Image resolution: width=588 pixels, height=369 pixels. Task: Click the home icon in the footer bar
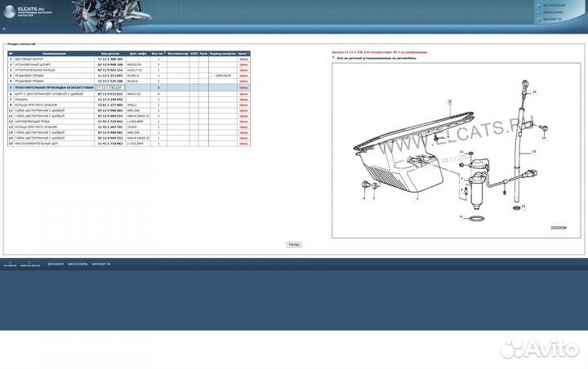click(9, 264)
